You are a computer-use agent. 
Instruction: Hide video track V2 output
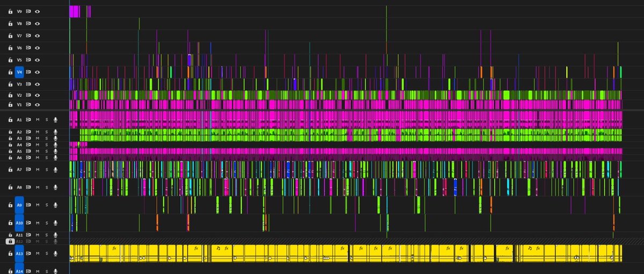pyautogui.click(x=38, y=95)
